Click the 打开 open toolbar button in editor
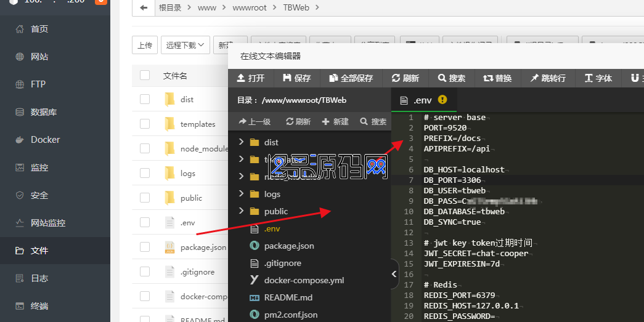The height and width of the screenshot is (322, 644). (x=251, y=78)
